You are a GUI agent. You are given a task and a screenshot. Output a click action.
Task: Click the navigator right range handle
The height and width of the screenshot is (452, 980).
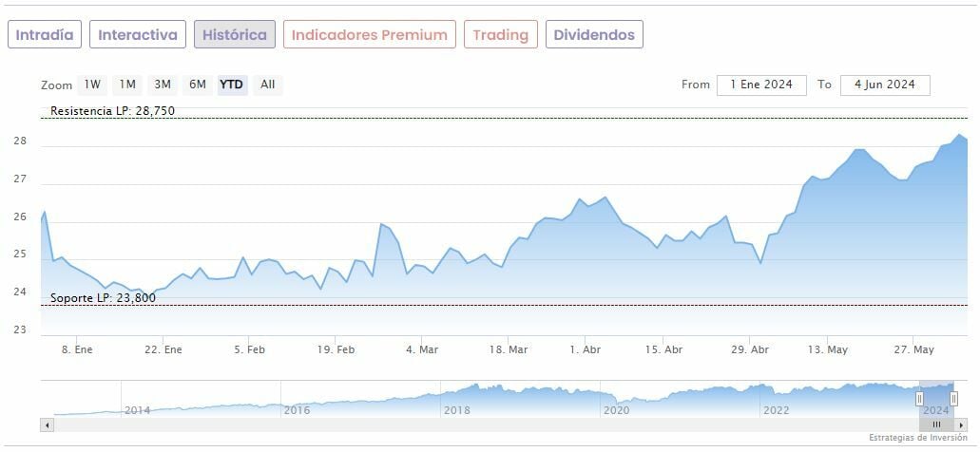[x=953, y=399]
